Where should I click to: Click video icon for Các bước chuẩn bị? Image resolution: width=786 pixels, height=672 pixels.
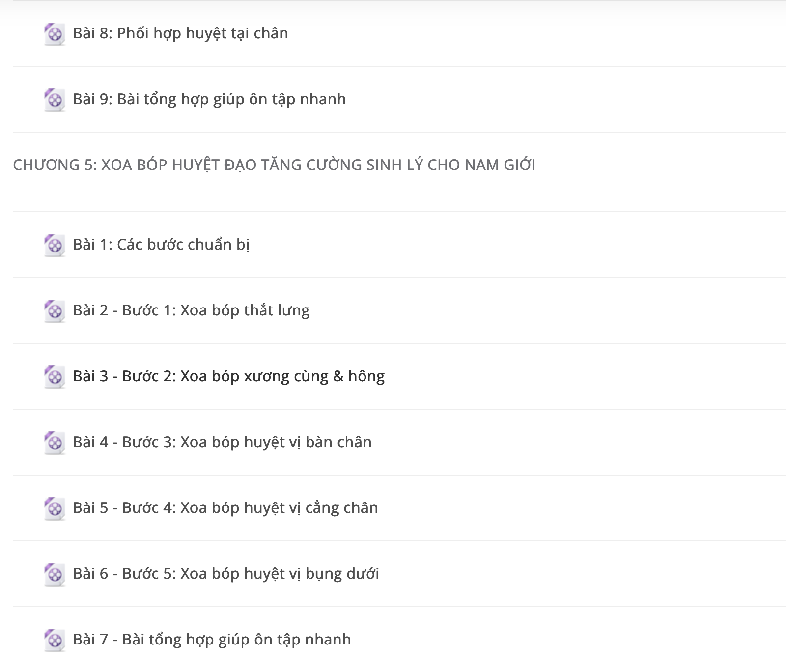point(55,245)
